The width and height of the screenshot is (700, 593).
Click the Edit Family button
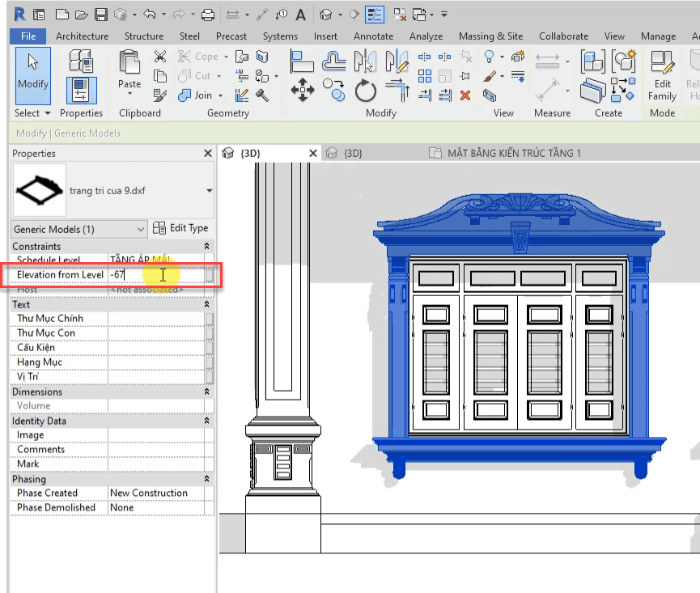[x=663, y=75]
